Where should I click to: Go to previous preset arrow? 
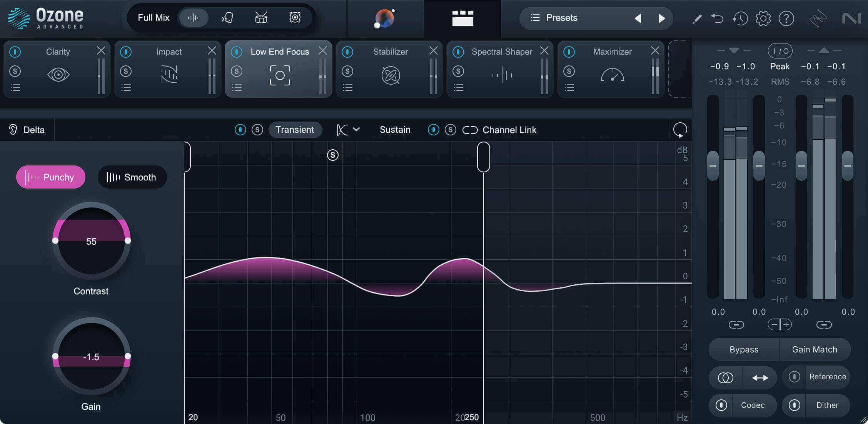[638, 18]
